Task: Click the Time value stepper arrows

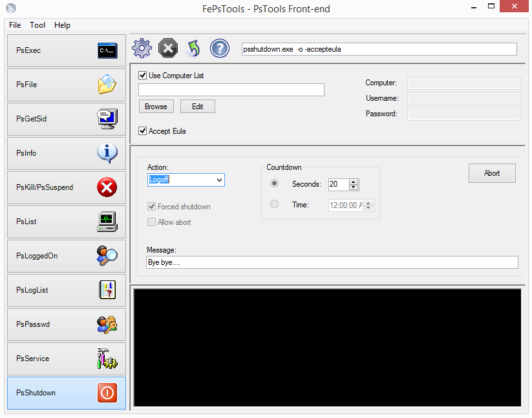Action: tap(368, 205)
